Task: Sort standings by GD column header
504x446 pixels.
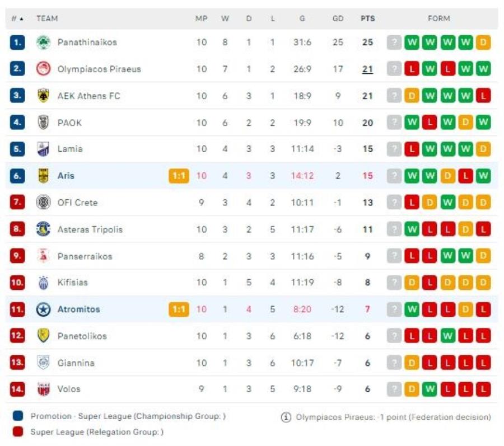Action: [x=338, y=18]
